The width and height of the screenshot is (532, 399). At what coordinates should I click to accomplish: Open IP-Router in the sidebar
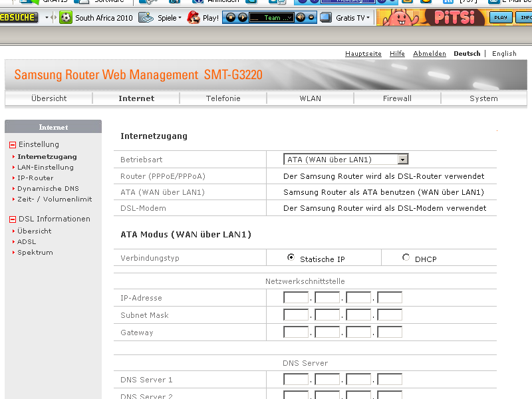tap(35, 178)
